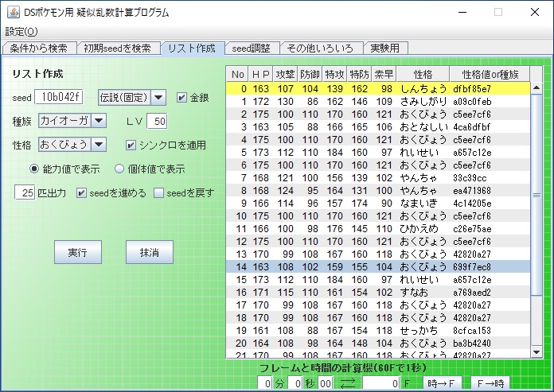This screenshot has width=554, height=392.
Task: Open the 設定(O) menu
Action: pyautogui.click(x=21, y=32)
